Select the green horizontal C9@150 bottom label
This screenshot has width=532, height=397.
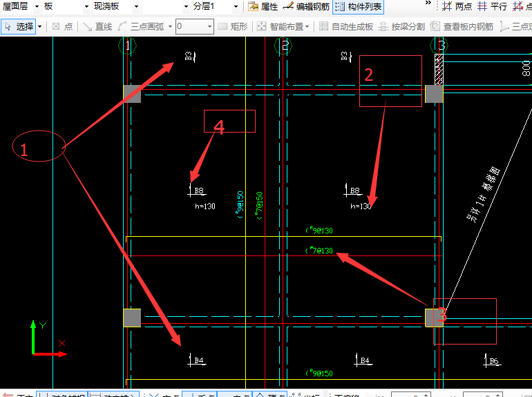pyautogui.click(x=319, y=374)
